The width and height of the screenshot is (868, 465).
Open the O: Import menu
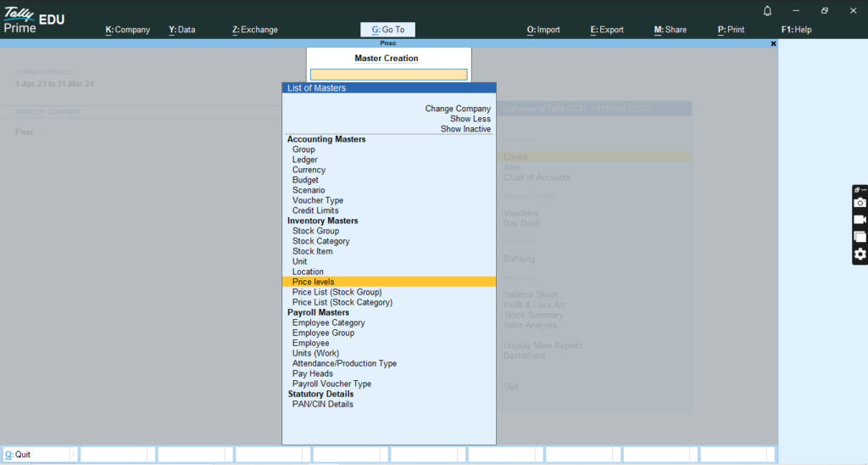(543, 30)
